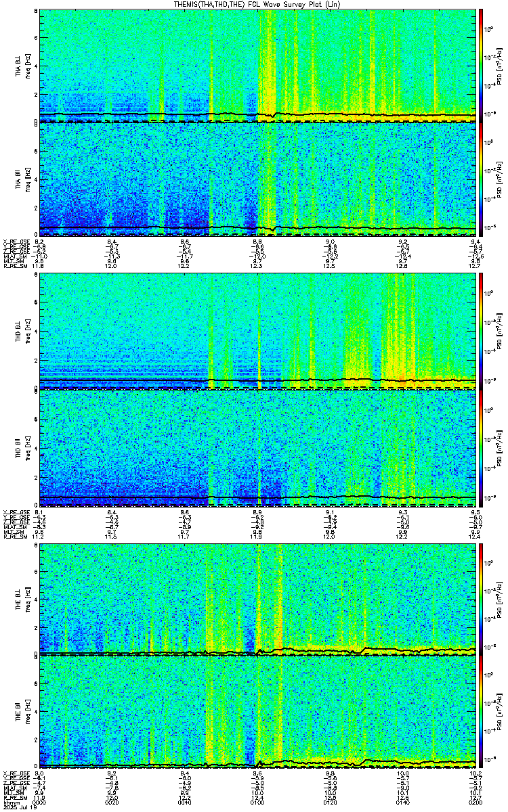Viewport: 508px width, 812px height.
Task: Click PSD [nT²/Hz] label beside THA B-perpendicular colorbar
Action: point(500,66)
